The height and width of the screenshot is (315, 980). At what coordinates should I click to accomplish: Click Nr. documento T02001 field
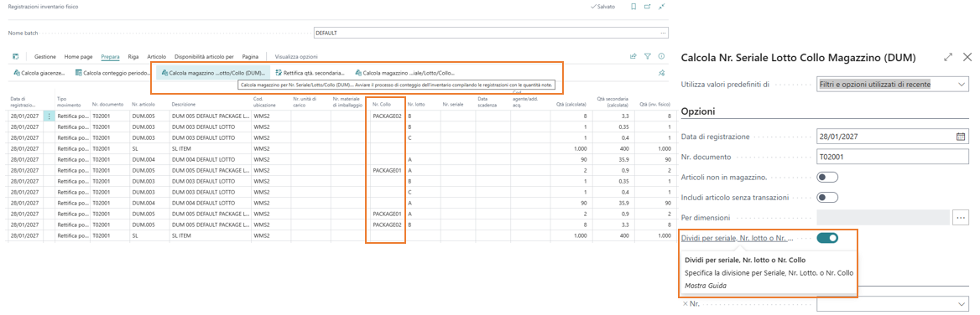893,157
